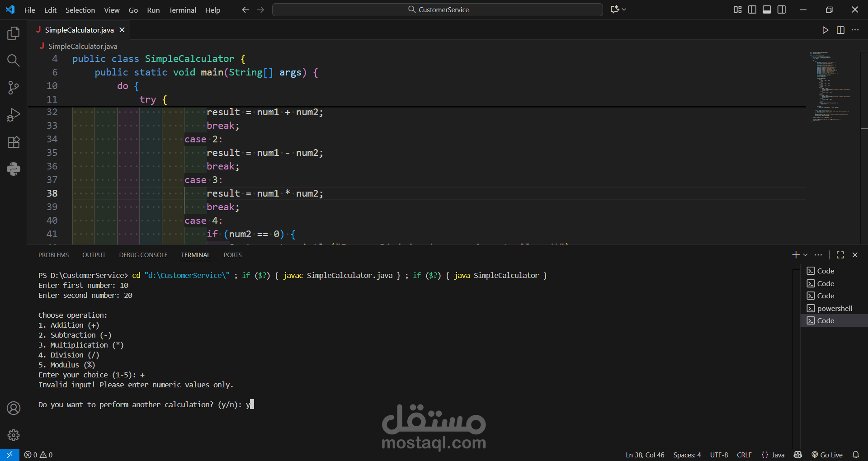868x461 pixels.
Task: Open the Explorer view in activity bar
Action: click(x=14, y=33)
